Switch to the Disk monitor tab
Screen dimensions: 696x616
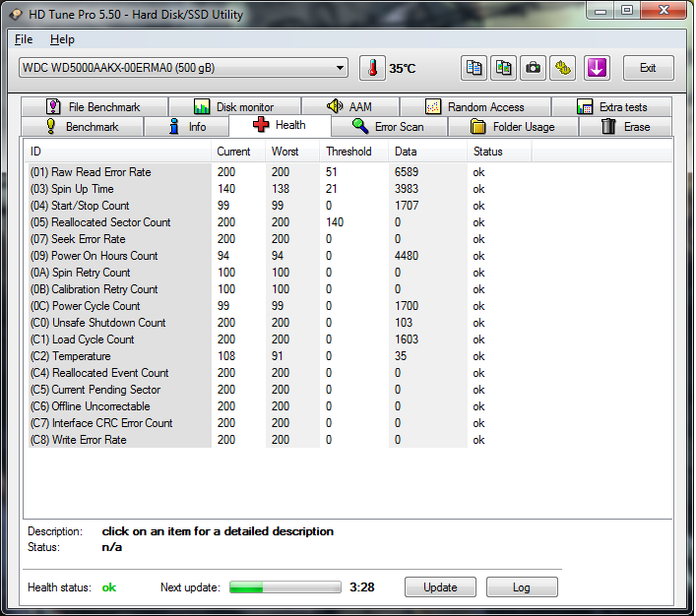click(x=234, y=107)
